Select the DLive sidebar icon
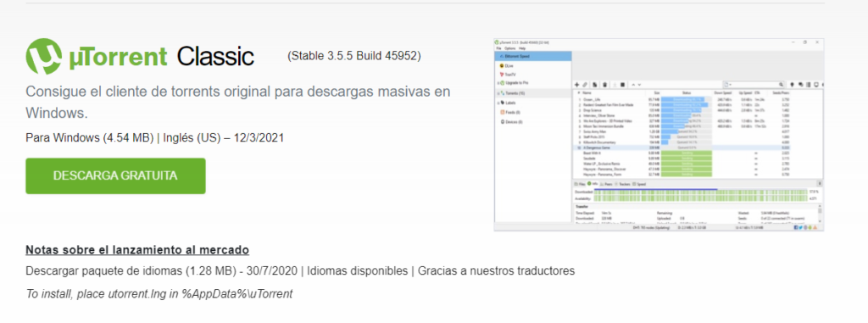Image resolution: width=868 pixels, height=323 pixels. [x=502, y=66]
